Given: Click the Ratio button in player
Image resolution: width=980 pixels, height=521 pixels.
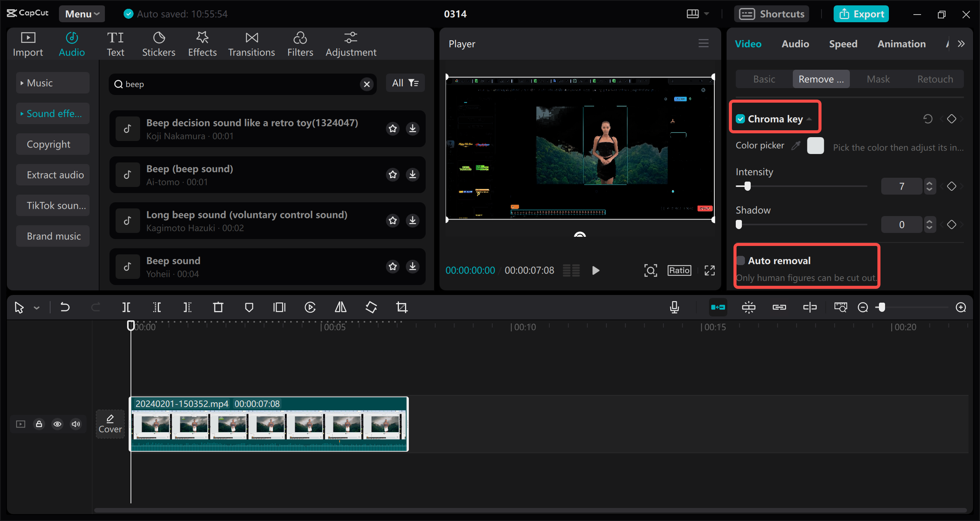Looking at the screenshot, I should 679,270.
